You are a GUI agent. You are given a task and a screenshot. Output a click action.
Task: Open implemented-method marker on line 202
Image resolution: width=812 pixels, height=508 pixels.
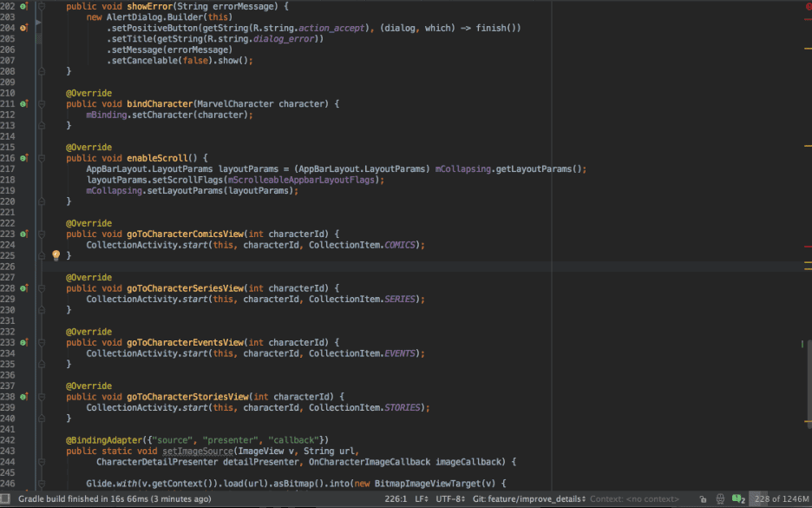(23, 6)
